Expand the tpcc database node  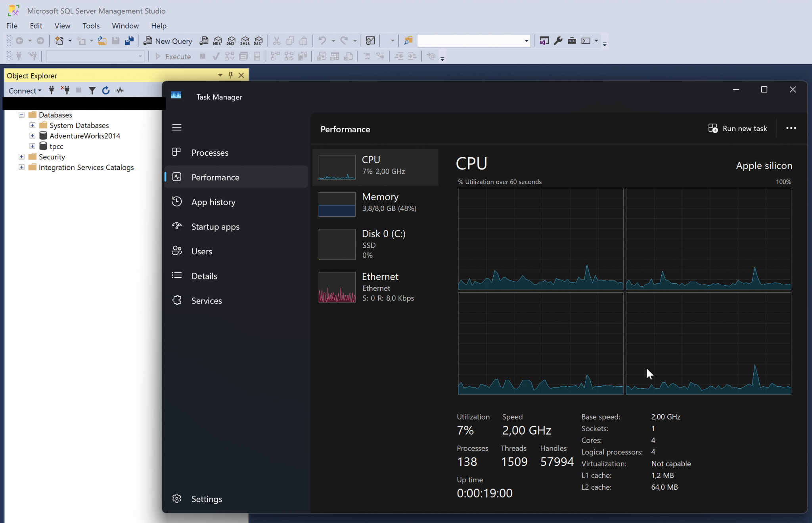(x=33, y=146)
